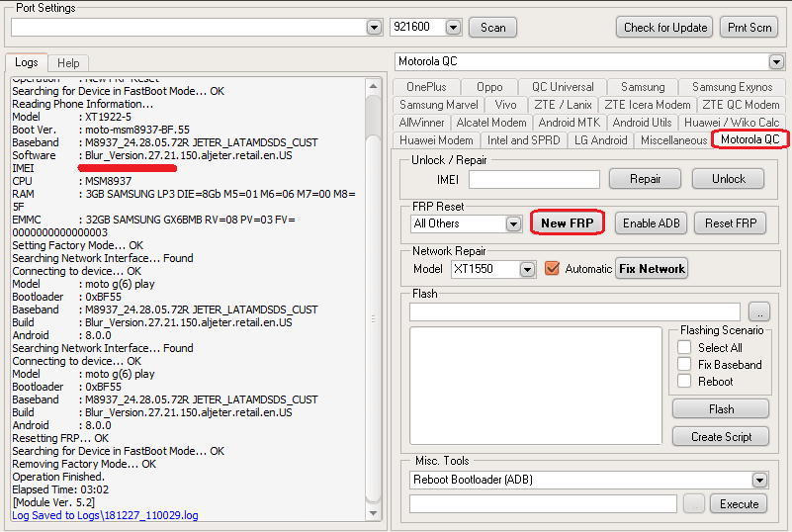Click the IMEI input field

coord(534,179)
